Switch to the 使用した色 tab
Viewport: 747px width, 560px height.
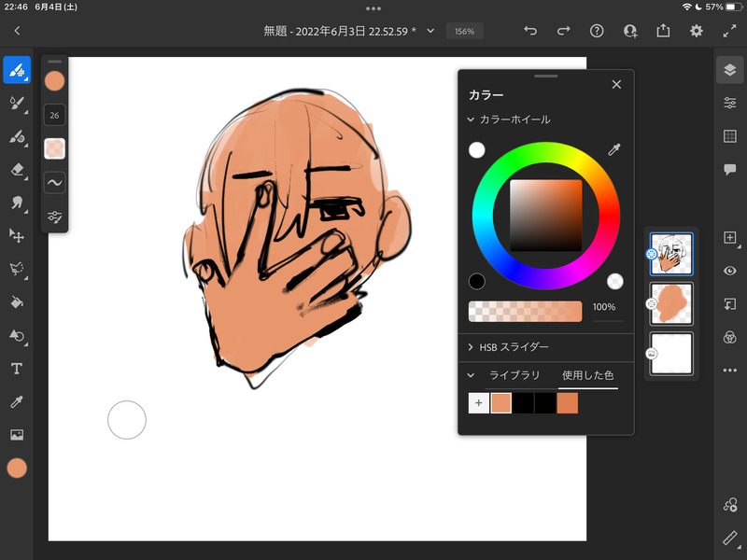[x=588, y=375]
